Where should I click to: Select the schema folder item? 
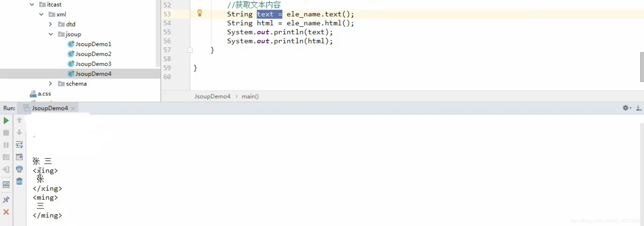(x=72, y=84)
